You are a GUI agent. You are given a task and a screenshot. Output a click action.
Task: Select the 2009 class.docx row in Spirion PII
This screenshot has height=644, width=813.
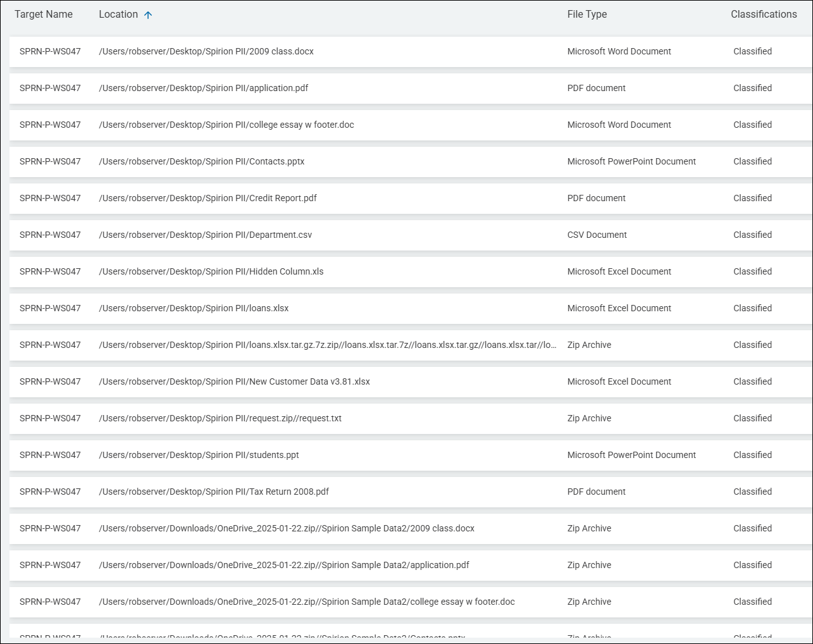[206, 52]
